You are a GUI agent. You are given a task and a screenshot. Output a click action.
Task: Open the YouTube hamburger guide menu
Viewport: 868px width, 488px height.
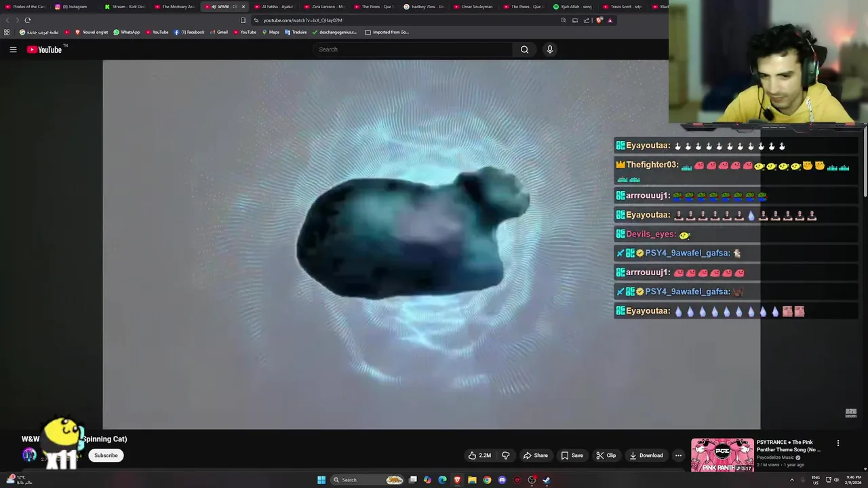13,49
